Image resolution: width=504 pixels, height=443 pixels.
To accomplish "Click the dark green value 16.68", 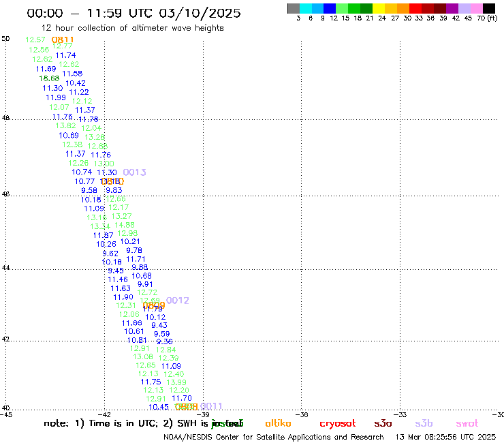I will [x=49, y=78].
